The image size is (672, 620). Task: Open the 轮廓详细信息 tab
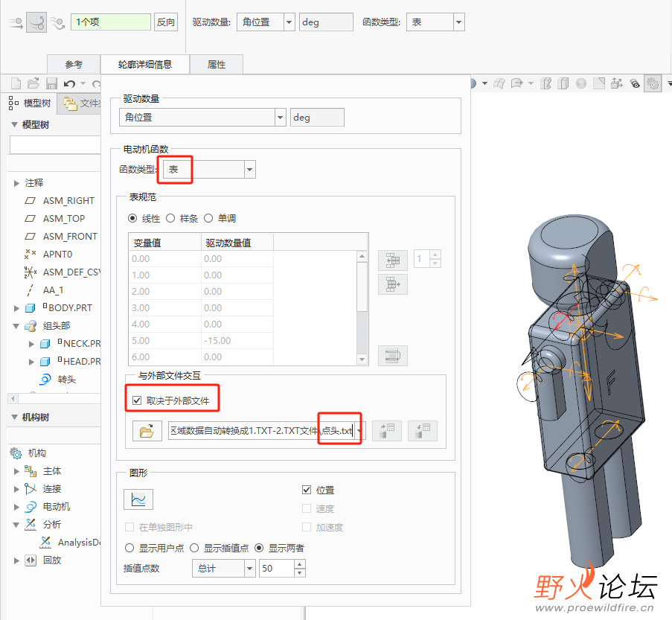(x=145, y=64)
